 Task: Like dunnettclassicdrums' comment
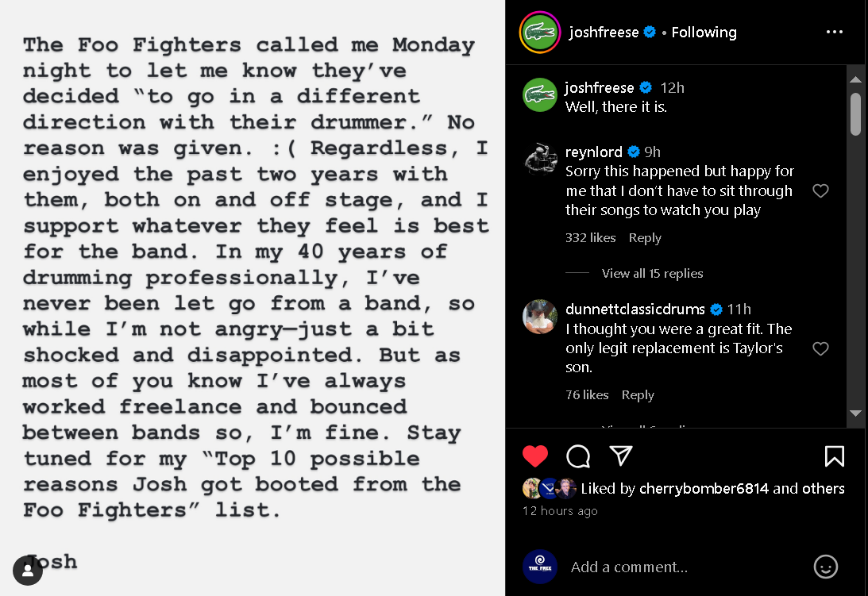click(x=820, y=349)
